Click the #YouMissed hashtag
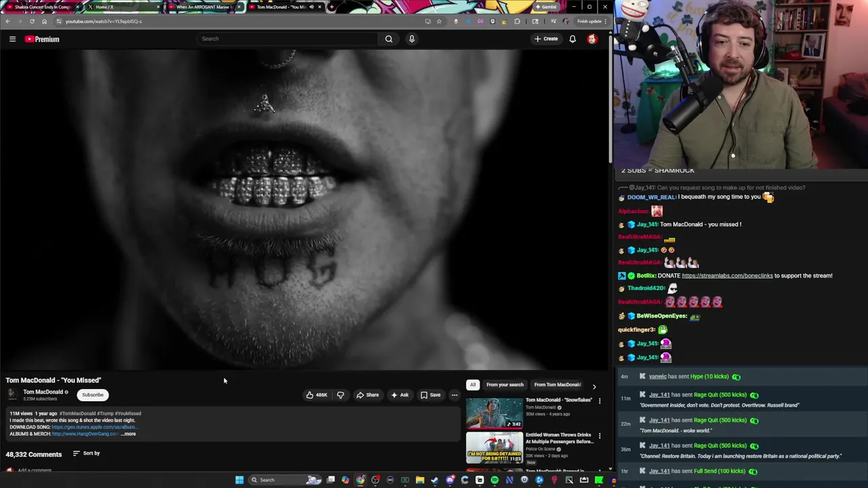Image resolution: width=868 pixels, height=488 pixels. tap(127, 413)
